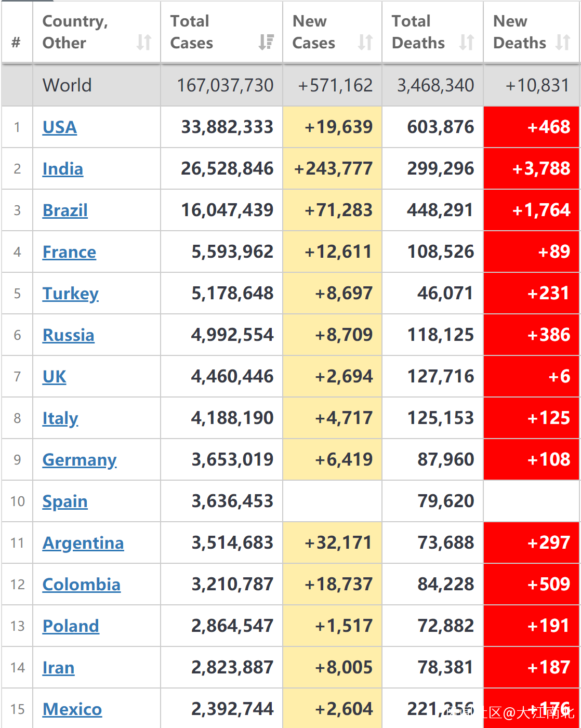Open the India country link

click(x=63, y=169)
